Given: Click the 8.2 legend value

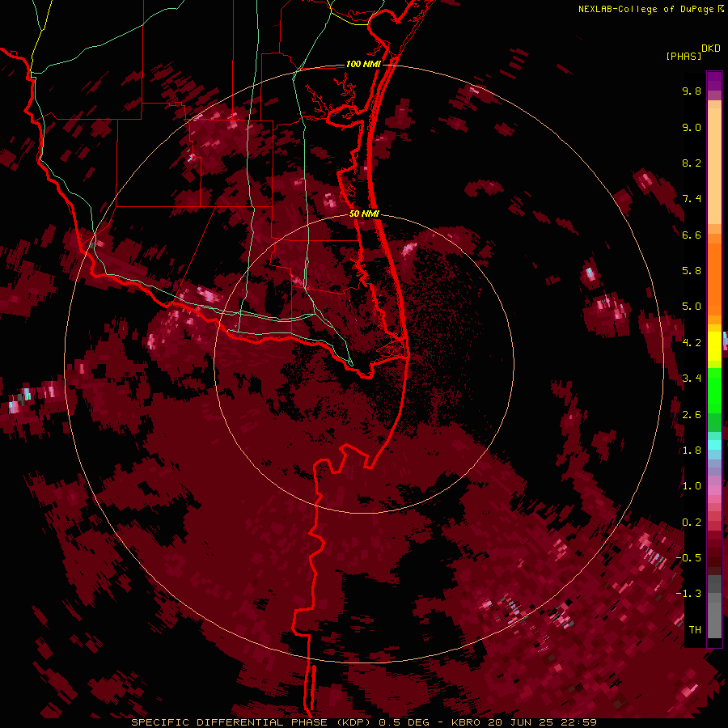Looking at the screenshot, I should tap(692, 163).
